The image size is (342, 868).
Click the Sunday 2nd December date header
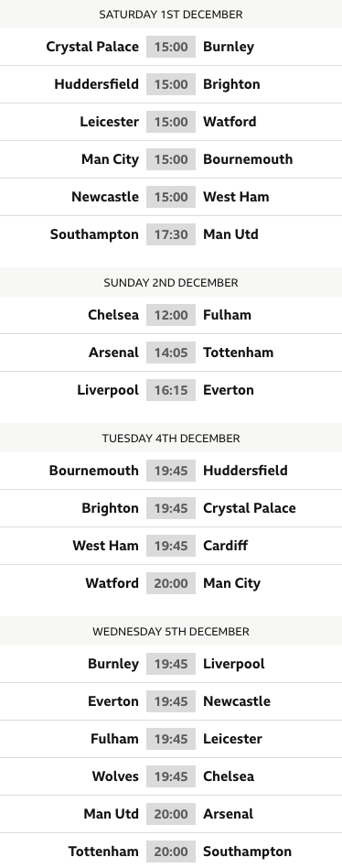tap(171, 282)
